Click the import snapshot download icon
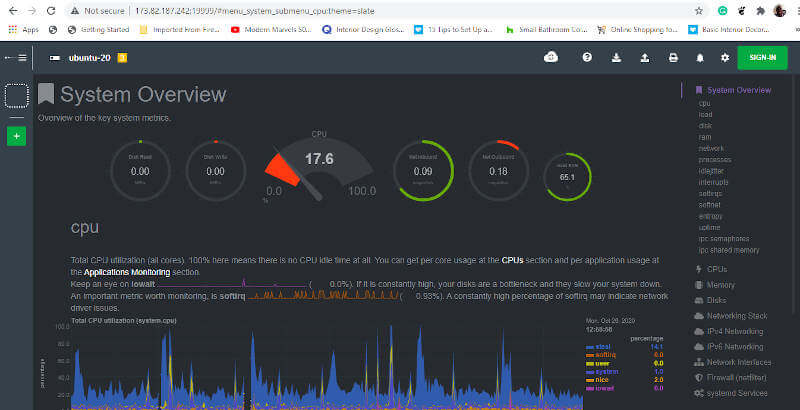This screenshot has height=410, width=800. point(616,58)
